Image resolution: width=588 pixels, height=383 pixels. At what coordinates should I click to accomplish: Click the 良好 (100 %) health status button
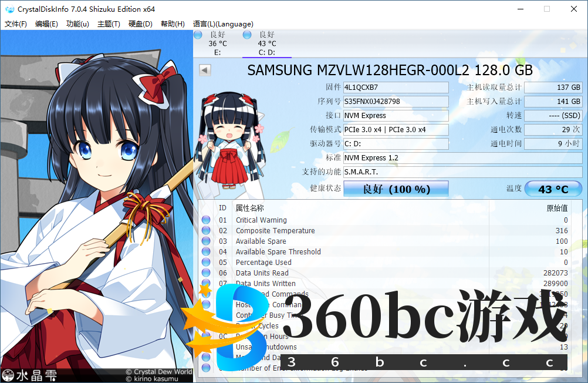(396, 189)
